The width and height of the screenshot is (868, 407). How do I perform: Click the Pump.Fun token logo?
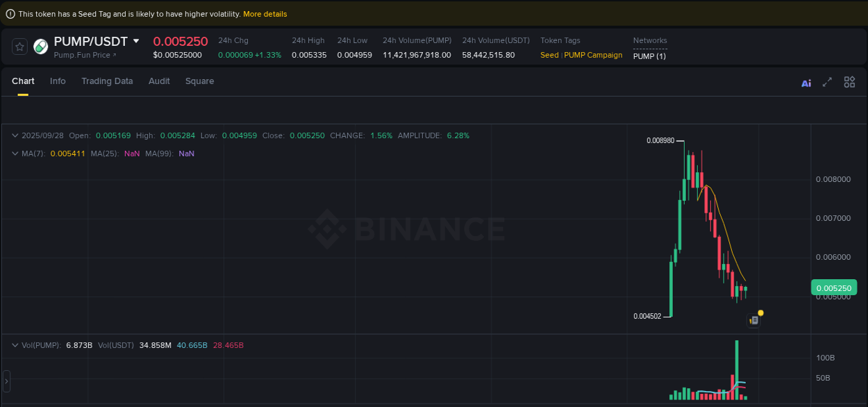[40, 47]
